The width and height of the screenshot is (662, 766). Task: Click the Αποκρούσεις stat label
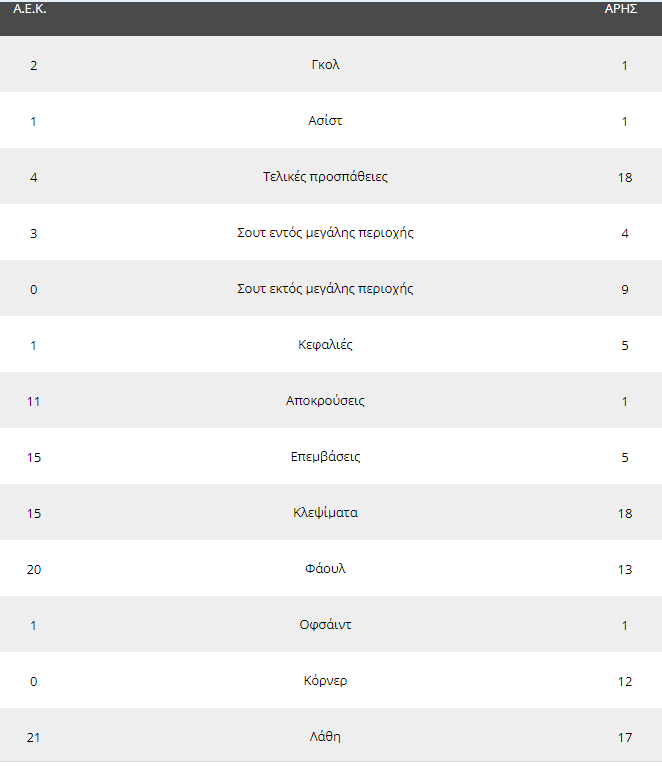pos(325,401)
